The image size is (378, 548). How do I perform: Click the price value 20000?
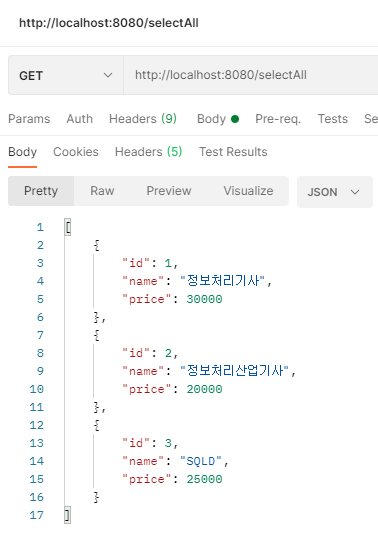click(x=204, y=389)
